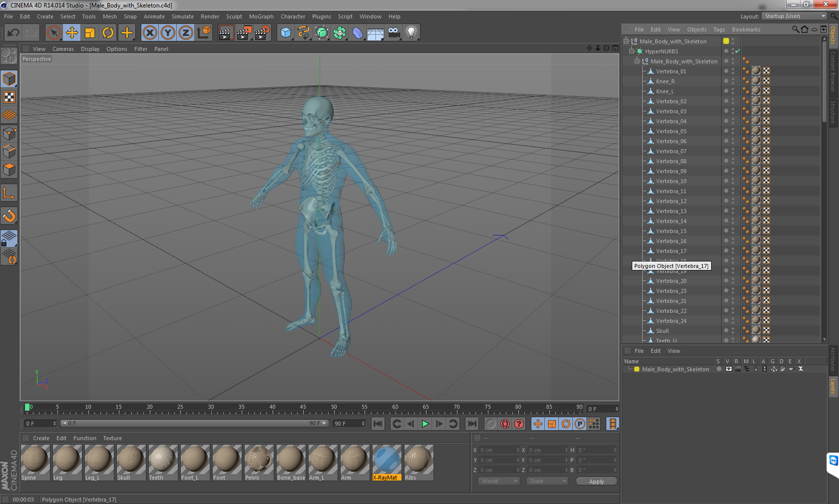Render the active view
The image size is (839, 504).
[225, 33]
